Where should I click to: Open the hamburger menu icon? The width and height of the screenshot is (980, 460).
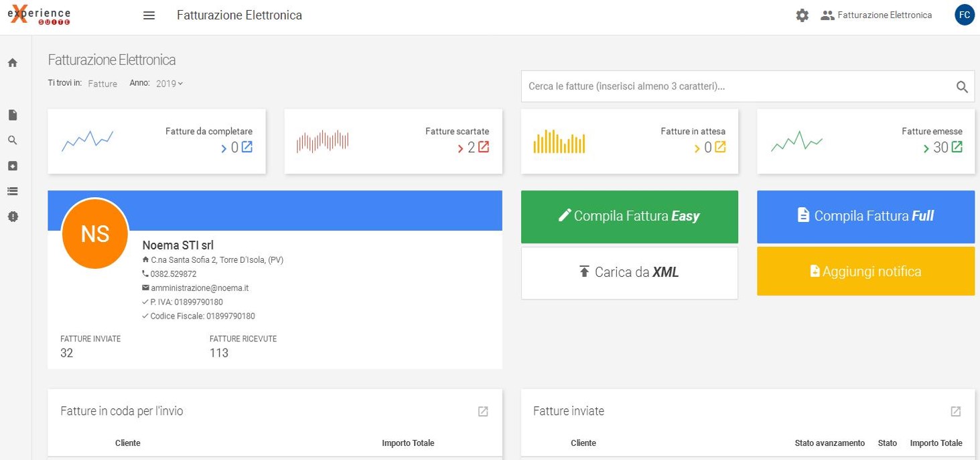[x=149, y=15]
